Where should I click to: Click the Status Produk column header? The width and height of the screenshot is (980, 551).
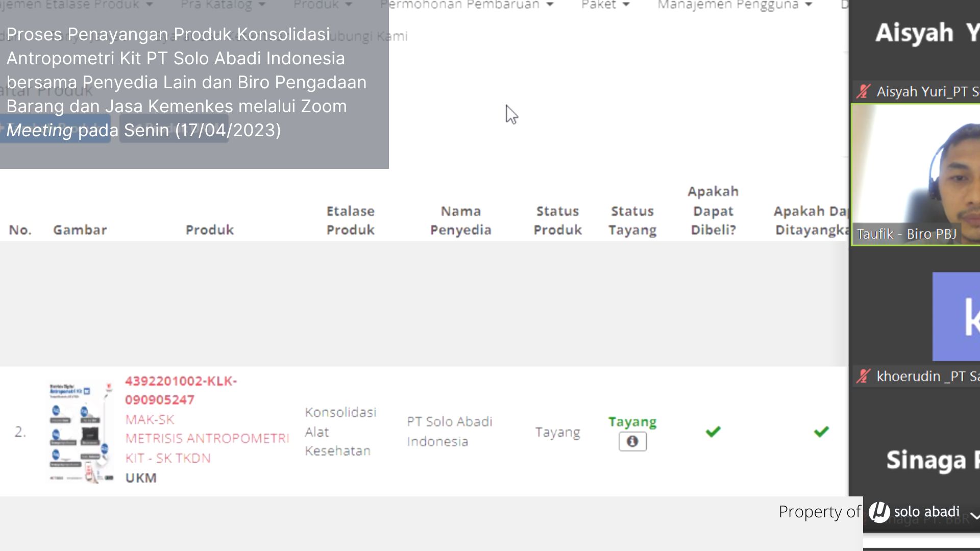point(557,220)
